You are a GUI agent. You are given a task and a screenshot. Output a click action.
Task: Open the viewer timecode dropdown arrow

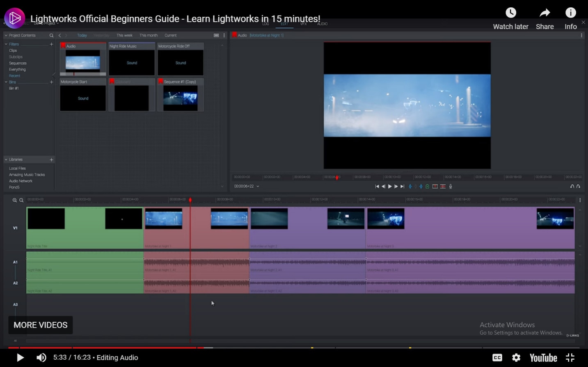pos(258,187)
